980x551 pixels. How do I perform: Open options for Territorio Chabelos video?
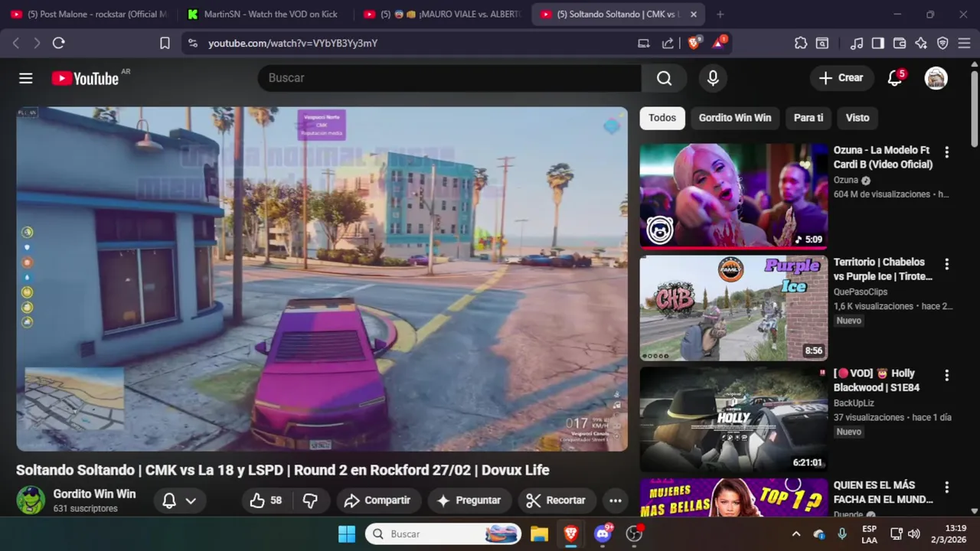[946, 264]
